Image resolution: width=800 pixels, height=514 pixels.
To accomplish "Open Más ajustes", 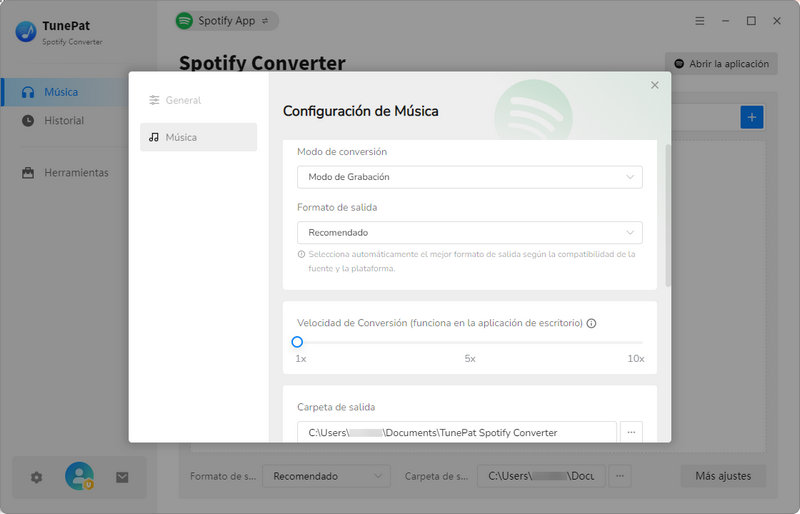I will click(723, 476).
